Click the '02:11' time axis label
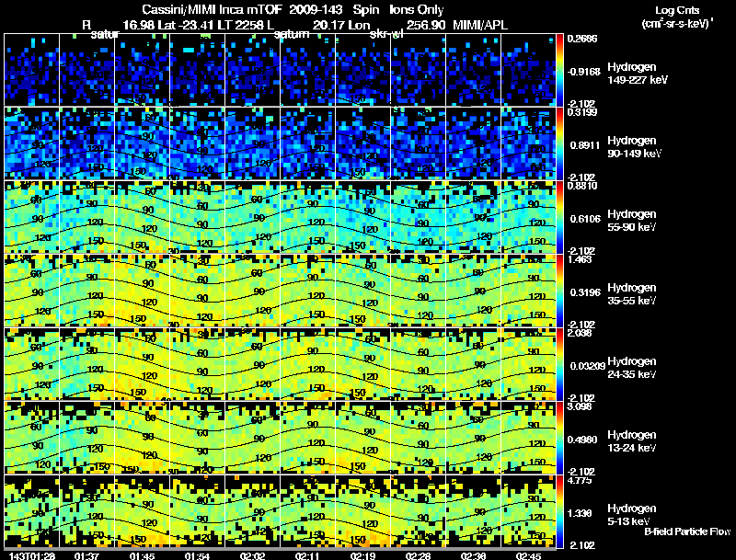The width and height of the screenshot is (736, 560). click(307, 555)
